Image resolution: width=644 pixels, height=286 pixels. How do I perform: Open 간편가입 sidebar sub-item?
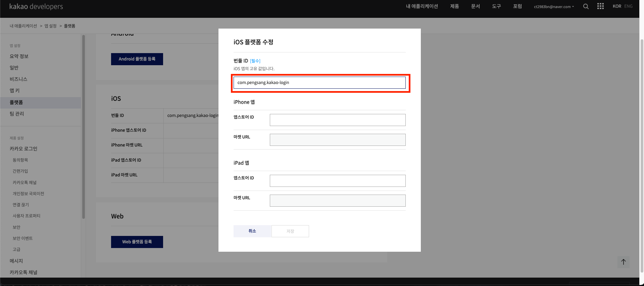pos(20,171)
